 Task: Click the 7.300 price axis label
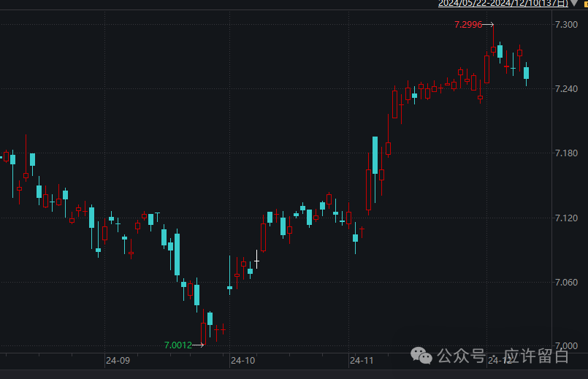click(x=567, y=25)
